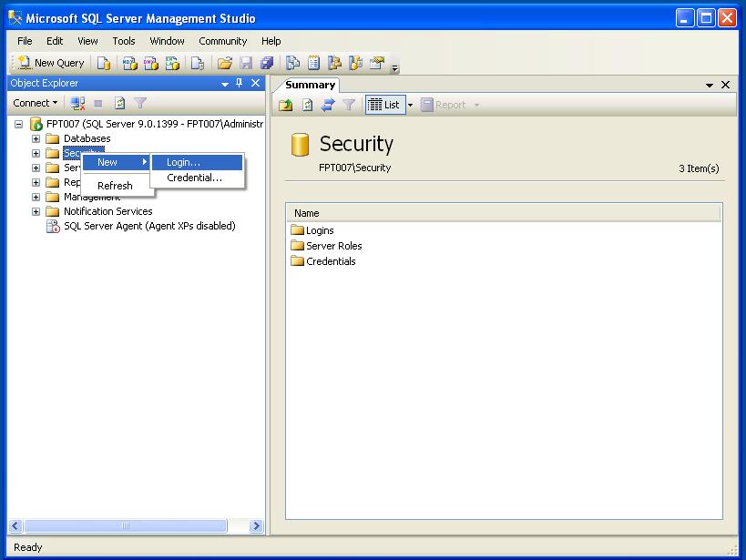The image size is (746, 560).
Task: Select the Summary tab
Action: [310, 86]
